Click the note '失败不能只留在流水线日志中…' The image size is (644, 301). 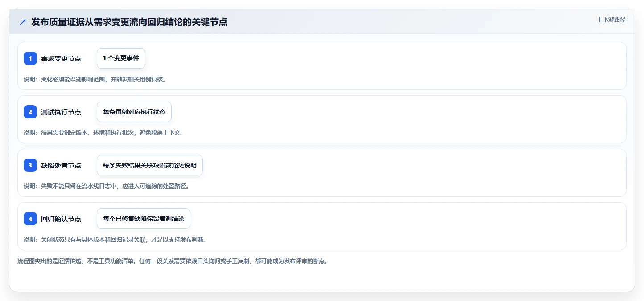pyautogui.click(x=107, y=186)
